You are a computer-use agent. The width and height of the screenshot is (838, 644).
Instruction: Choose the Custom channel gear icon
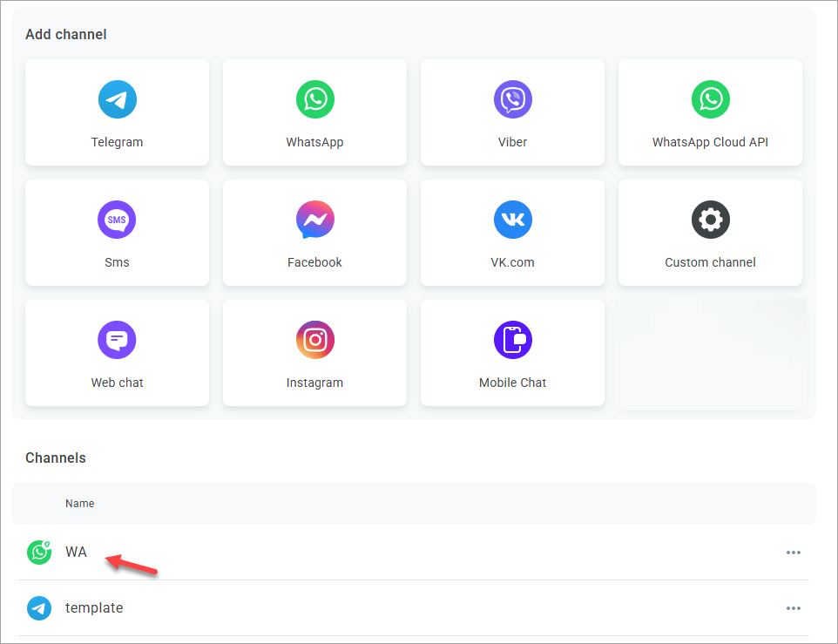tap(710, 220)
